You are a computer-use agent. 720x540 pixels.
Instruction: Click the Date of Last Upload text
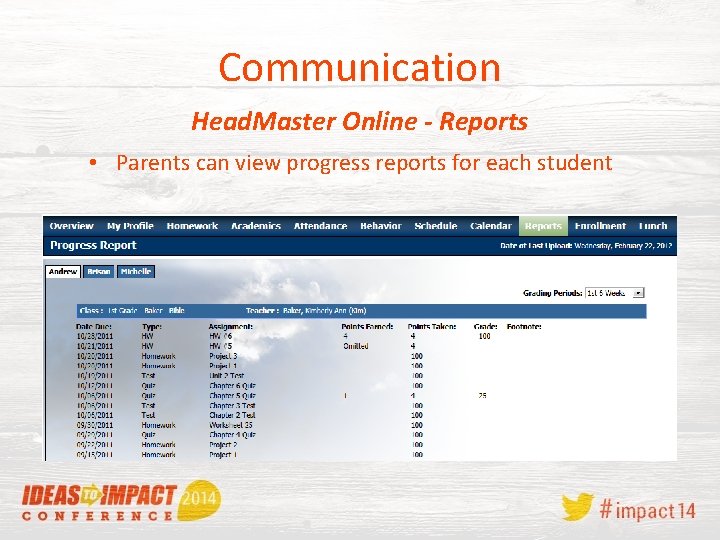[x=586, y=246]
